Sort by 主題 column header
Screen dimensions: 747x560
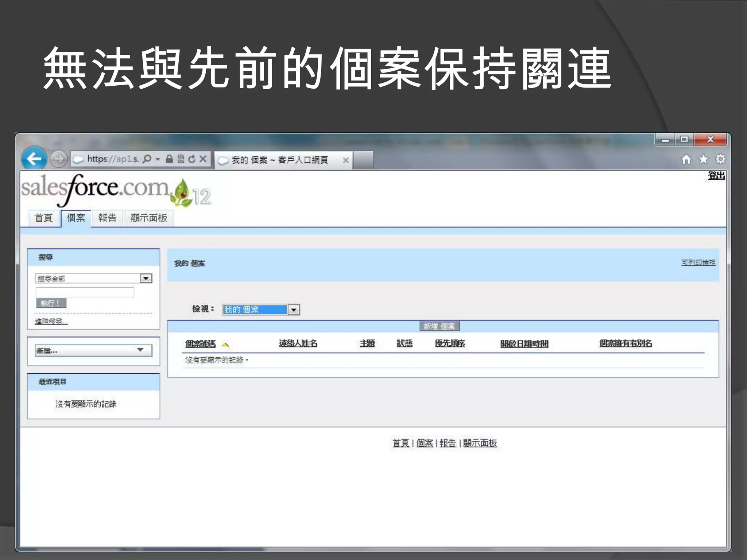[367, 343]
